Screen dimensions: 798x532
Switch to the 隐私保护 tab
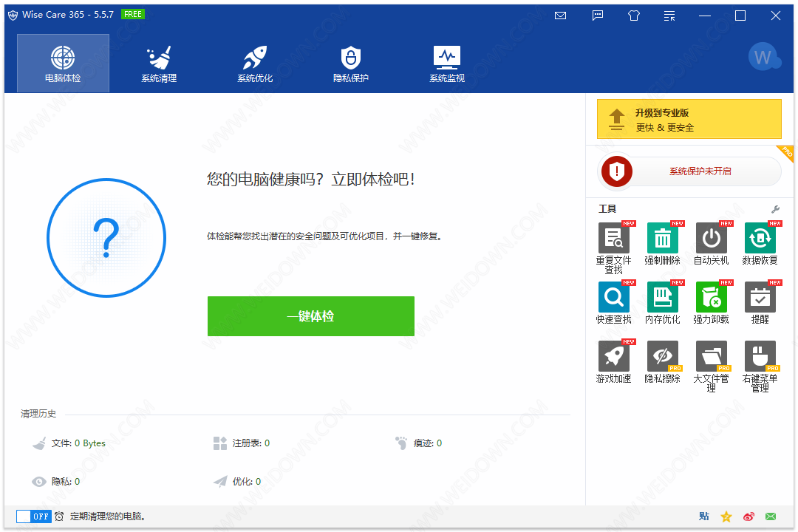351,63
